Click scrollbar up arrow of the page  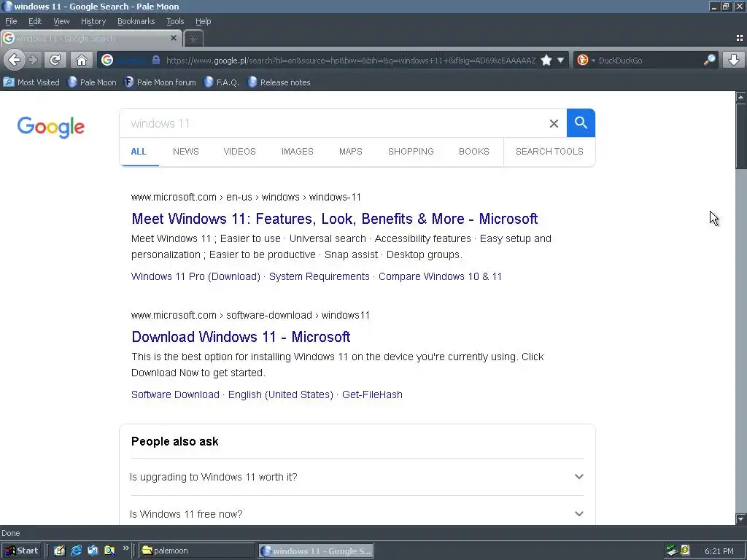click(x=741, y=97)
